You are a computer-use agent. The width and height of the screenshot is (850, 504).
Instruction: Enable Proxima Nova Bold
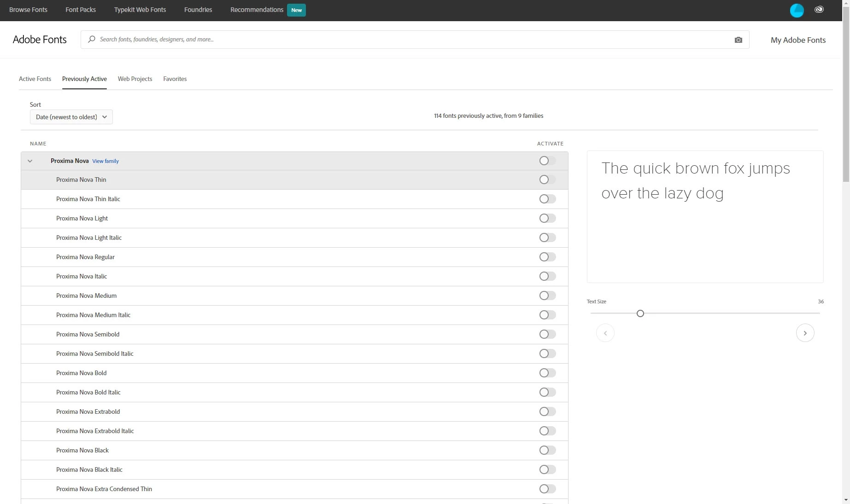click(x=547, y=373)
